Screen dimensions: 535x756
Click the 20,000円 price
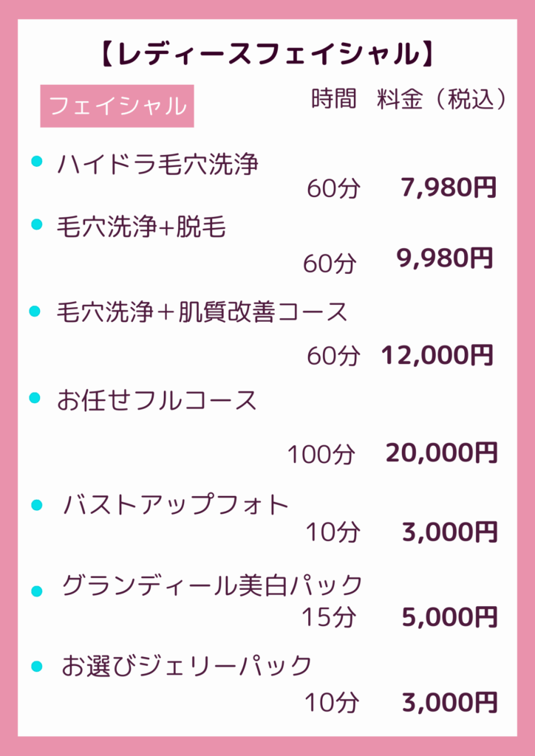441,452
